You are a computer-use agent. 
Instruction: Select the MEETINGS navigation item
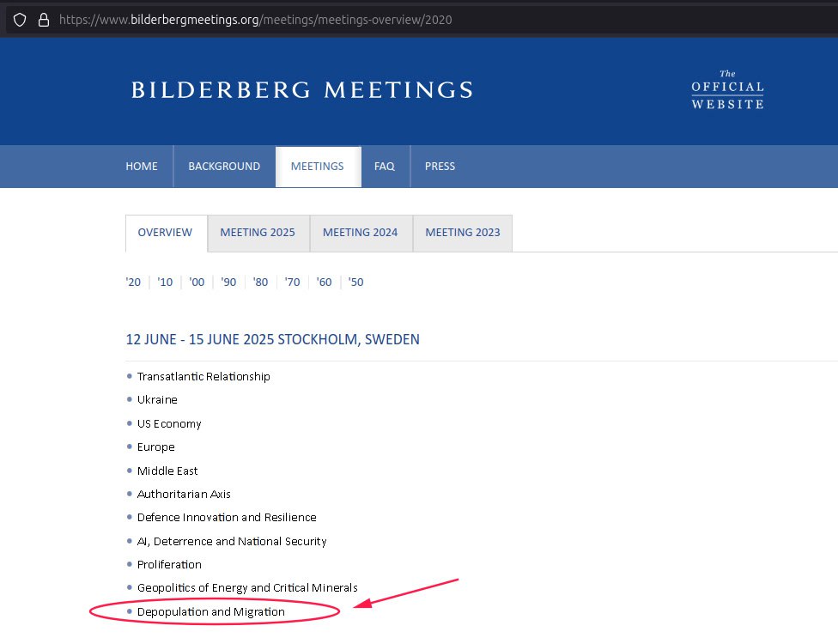[x=318, y=167]
